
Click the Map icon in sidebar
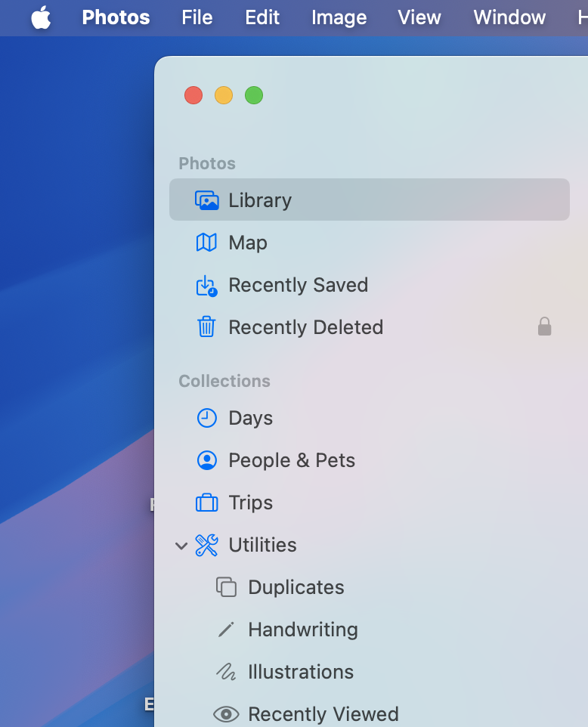tap(206, 243)
